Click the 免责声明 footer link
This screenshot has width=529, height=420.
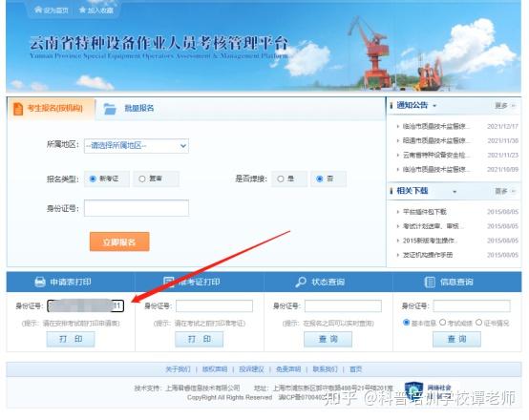click(288, 369)
